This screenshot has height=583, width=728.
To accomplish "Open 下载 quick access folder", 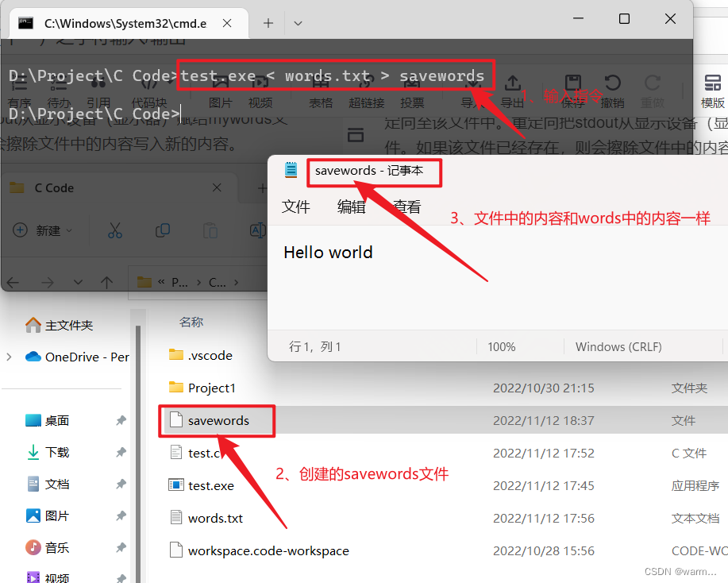I will click(x=47, y=452).
